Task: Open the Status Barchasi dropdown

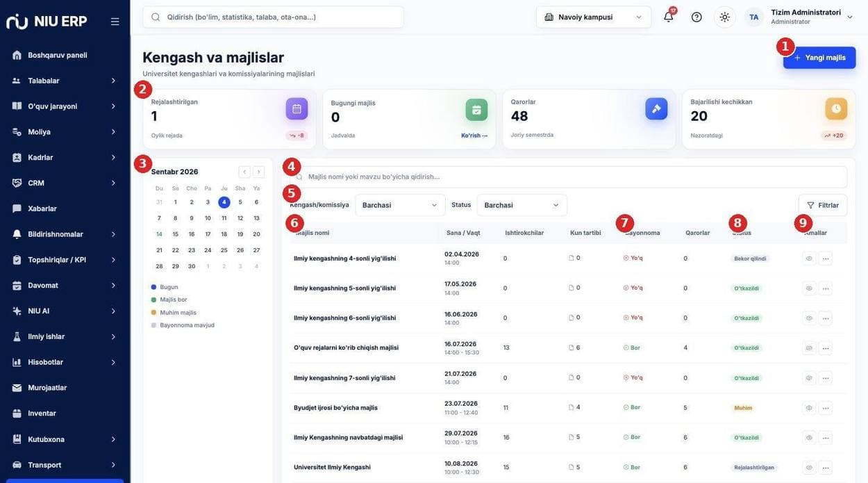Action: [522, 205]
